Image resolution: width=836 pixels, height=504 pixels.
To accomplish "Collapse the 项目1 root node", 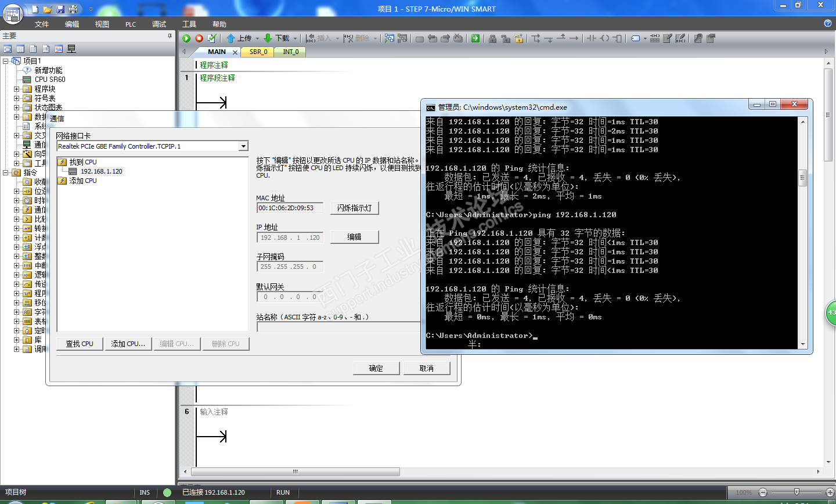I will tap(6, 61).
